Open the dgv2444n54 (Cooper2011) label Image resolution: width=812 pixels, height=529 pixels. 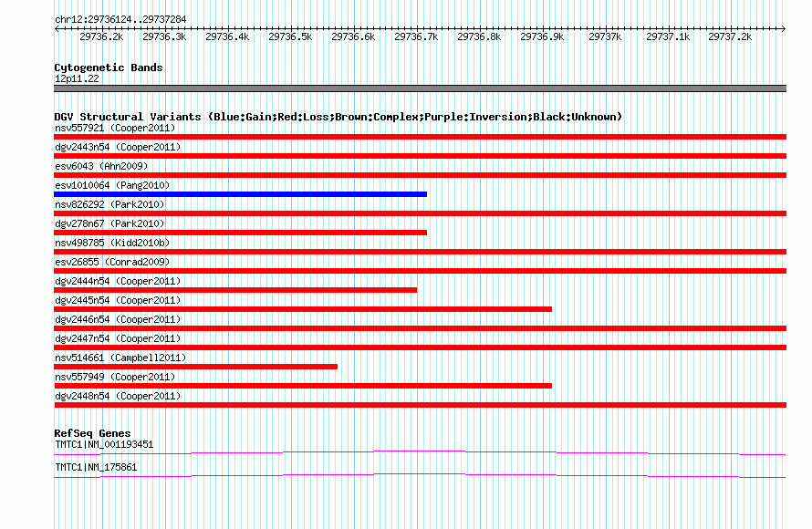118,281
